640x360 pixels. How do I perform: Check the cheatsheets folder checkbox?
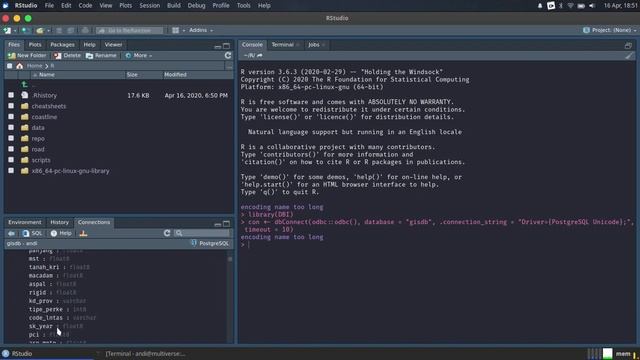point(11,106)
